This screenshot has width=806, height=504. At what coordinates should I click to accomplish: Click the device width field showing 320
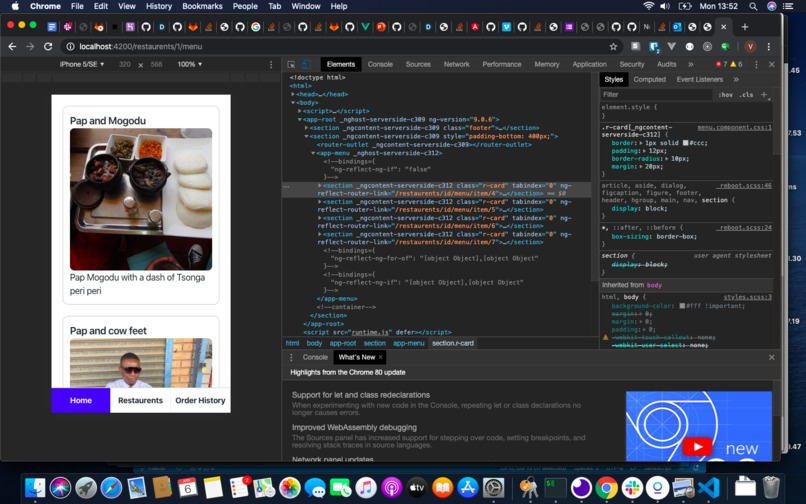(124, 64)
